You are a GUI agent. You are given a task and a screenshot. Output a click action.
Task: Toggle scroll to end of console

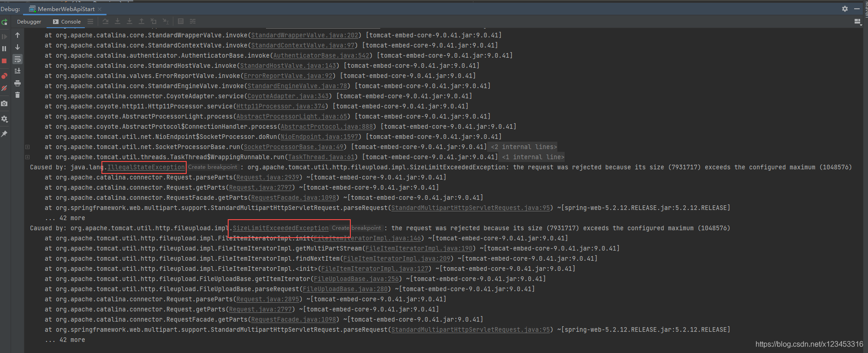point(18,71)
